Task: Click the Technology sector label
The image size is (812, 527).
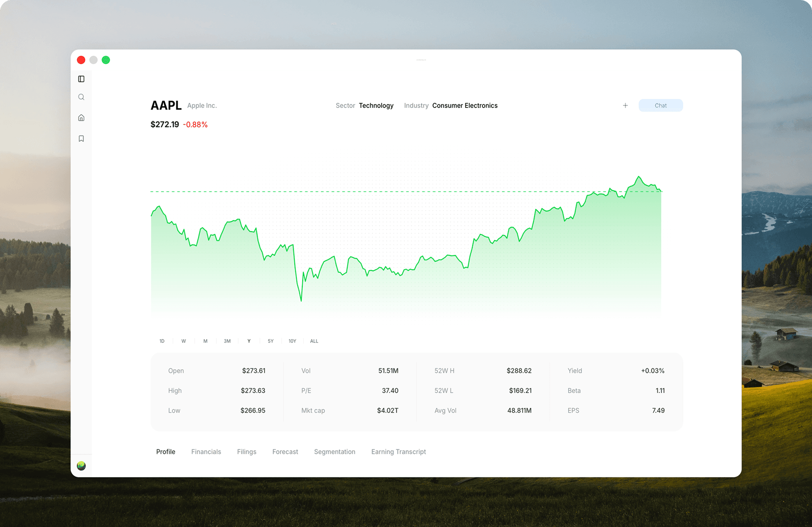Action: (x=376, y=106)
